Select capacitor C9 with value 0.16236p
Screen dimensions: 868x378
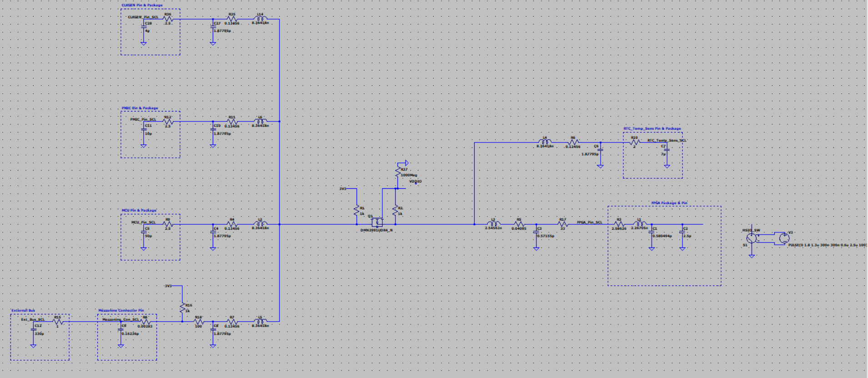tap(121, 330)
